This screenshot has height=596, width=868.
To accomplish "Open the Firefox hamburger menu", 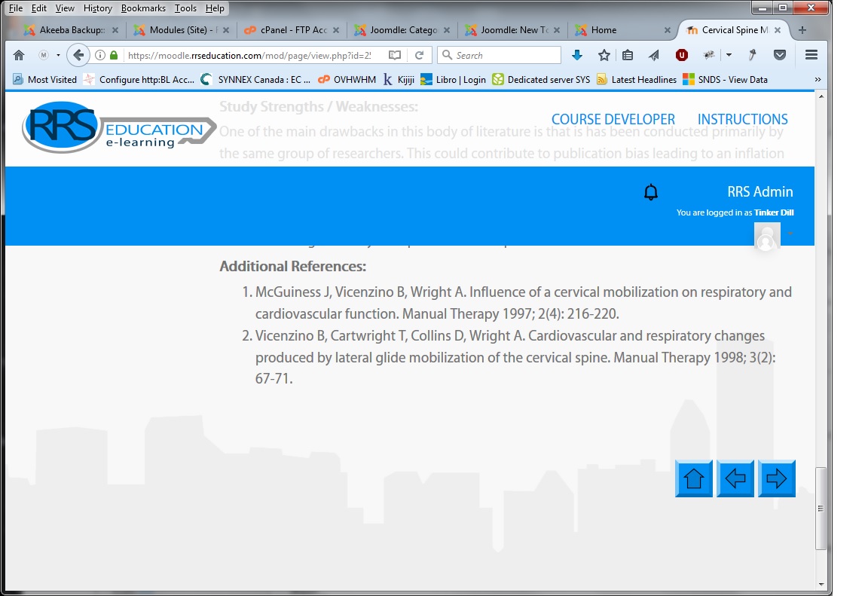I will [811, 55].
